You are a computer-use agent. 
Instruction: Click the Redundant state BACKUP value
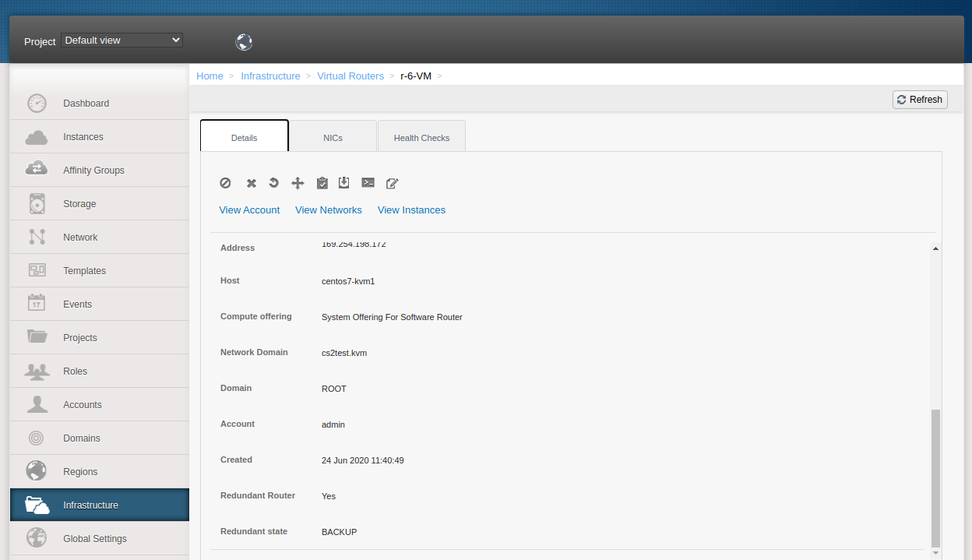pyautogui.click(x=339, y=532)
